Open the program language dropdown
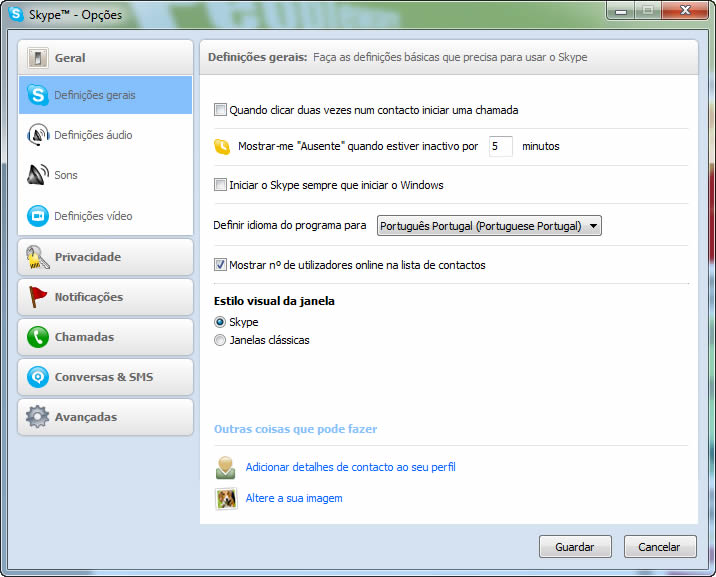 (489, 226)
